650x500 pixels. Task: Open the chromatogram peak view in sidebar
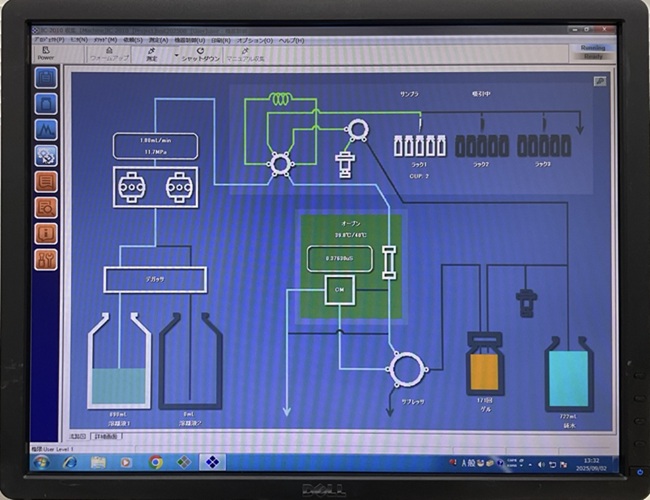[x=46, y=130]
